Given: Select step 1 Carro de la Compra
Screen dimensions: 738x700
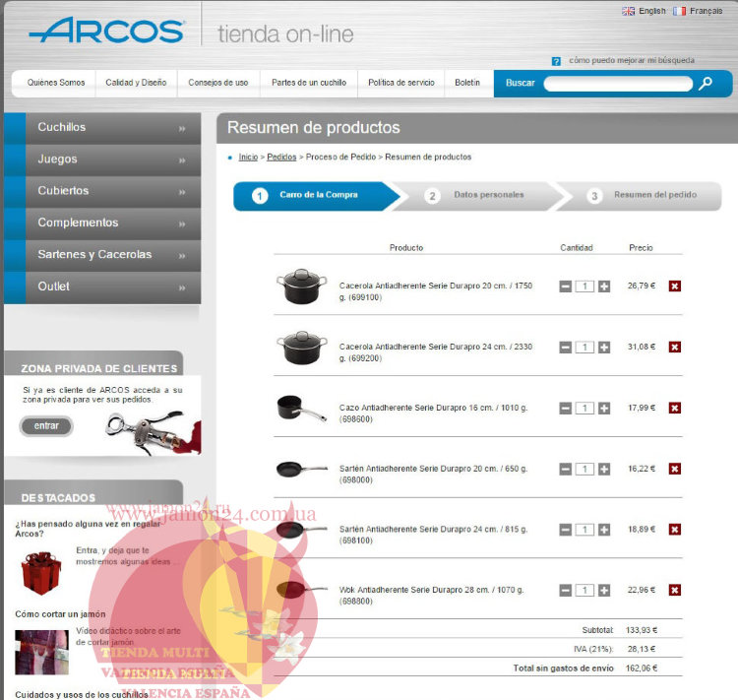Looking at the screenshot, I should click(316, 195).
